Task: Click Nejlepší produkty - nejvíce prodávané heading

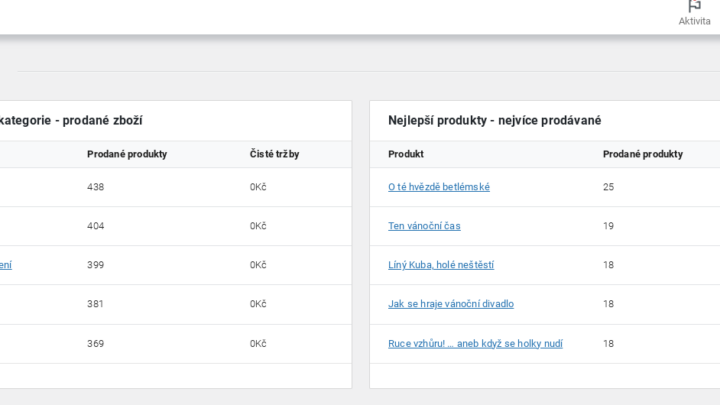Action: click(494, 120)
